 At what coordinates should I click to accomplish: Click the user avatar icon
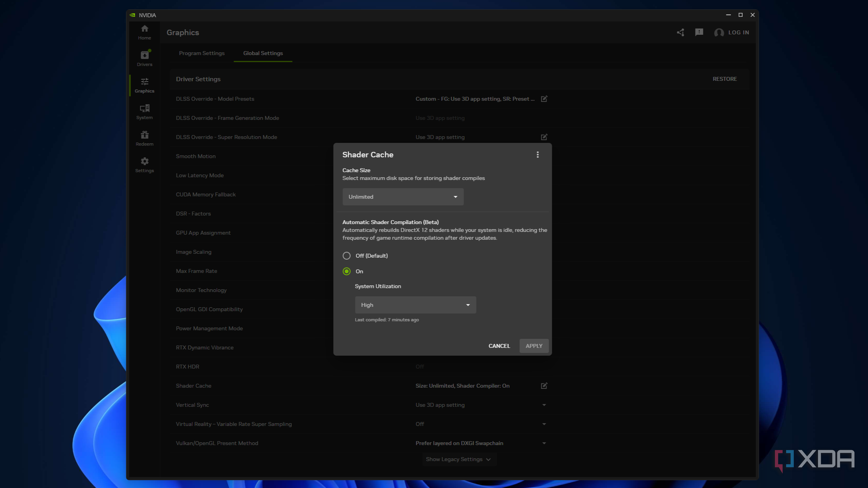click(719, 32)
